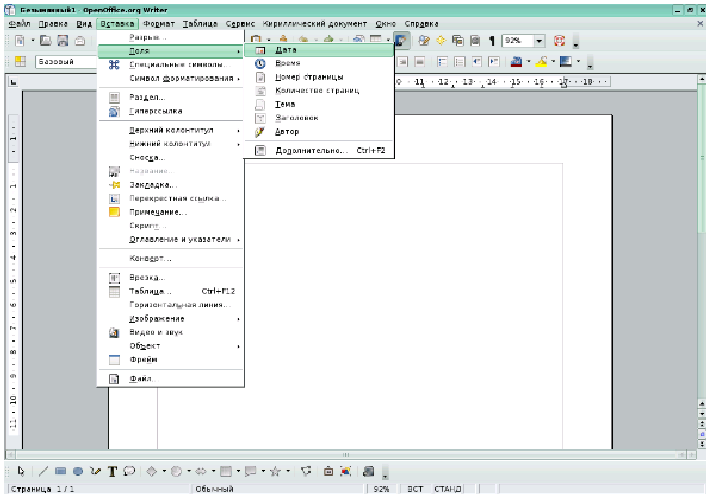Expand Оглавление и указатели submenu

point(171,239)
